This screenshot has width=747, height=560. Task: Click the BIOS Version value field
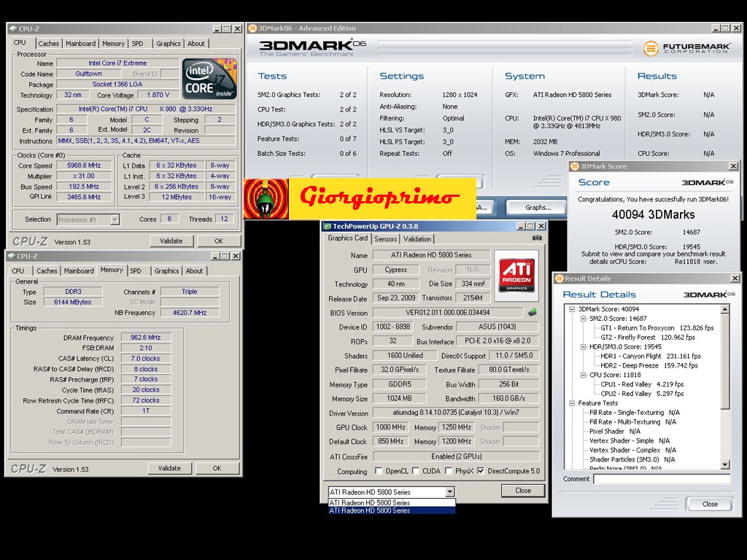coord(448,312)
